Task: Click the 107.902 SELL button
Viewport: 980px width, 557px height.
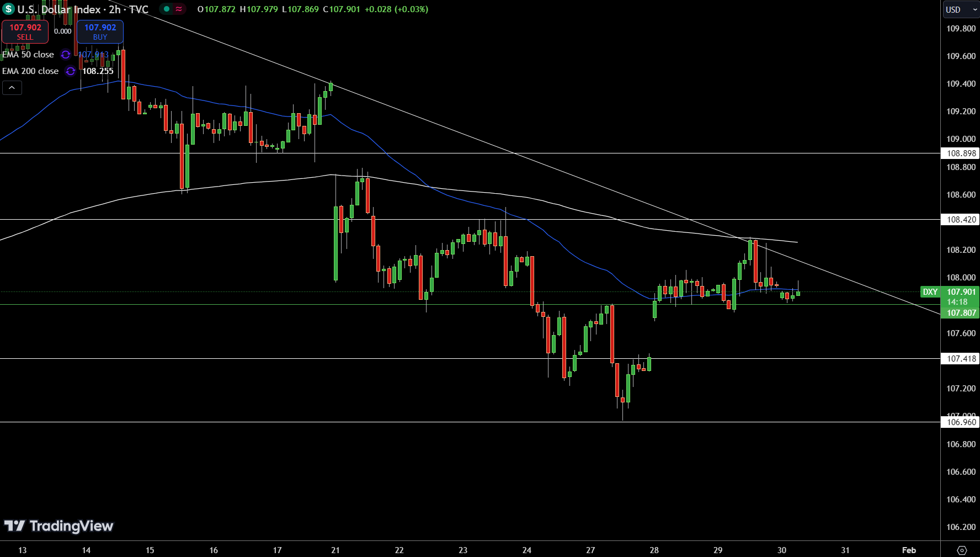Action: coord(25,31)
